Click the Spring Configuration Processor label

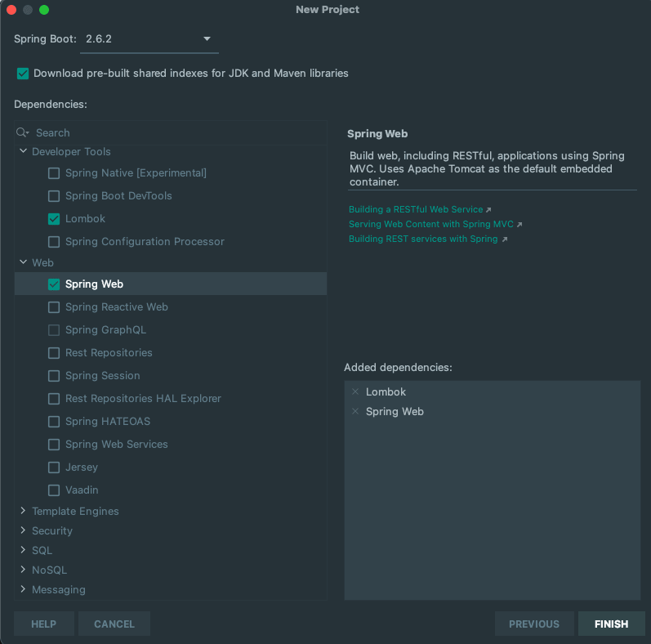click(145, 242)
